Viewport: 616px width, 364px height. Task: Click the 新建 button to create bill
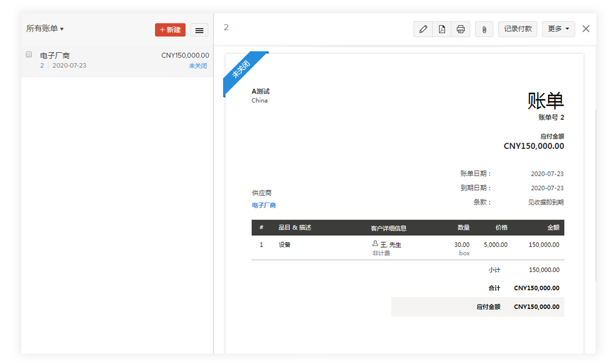tap(170, 30)
